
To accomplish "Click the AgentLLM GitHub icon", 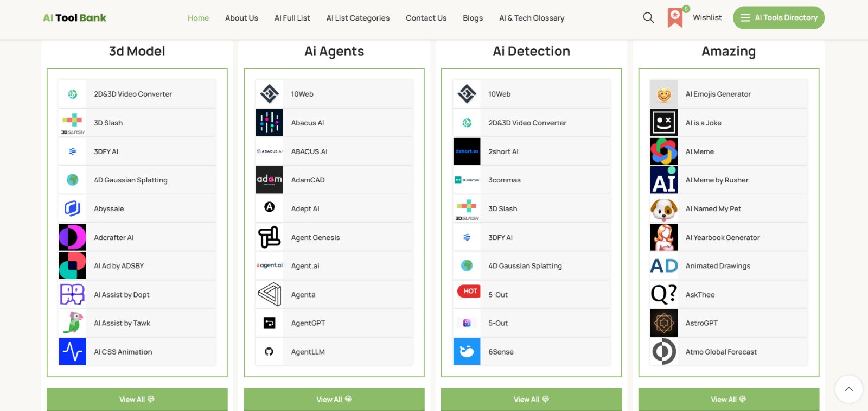I will click(x=269, y=352).
